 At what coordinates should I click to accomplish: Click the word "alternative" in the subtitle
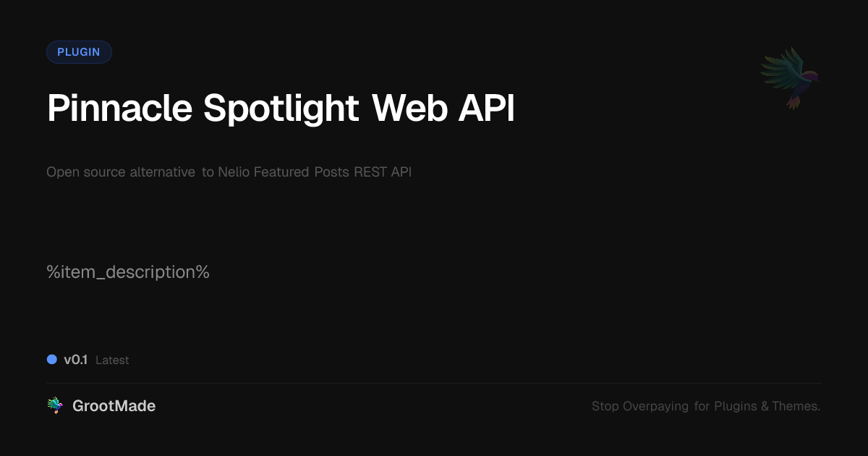162,172
